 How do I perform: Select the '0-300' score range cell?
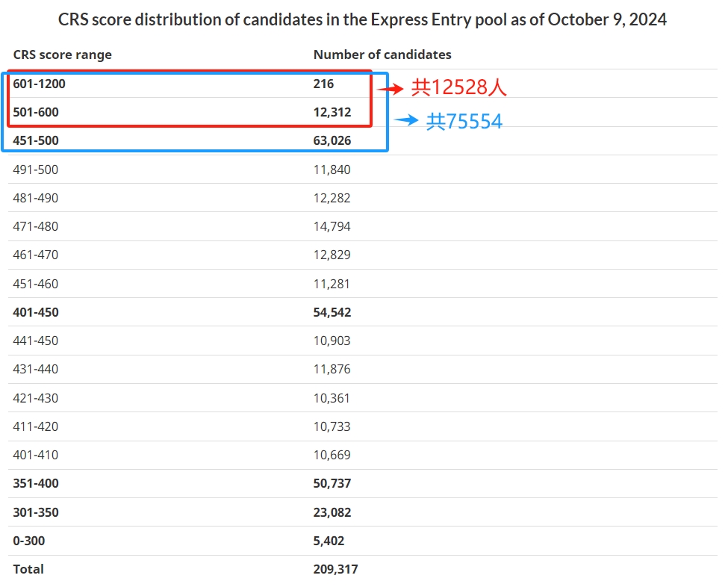[x=29, y=541]
